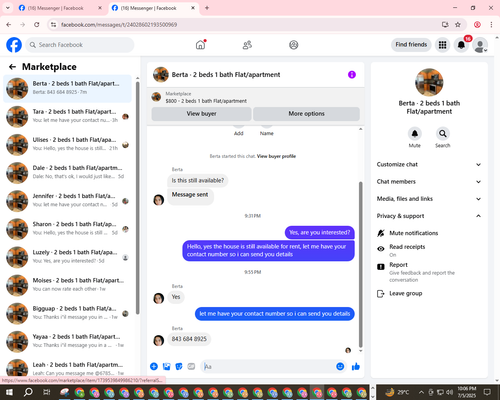Screen dimensions: 500x400
Task: Open the Chrome three-dot menu
Action: (491, 25)
